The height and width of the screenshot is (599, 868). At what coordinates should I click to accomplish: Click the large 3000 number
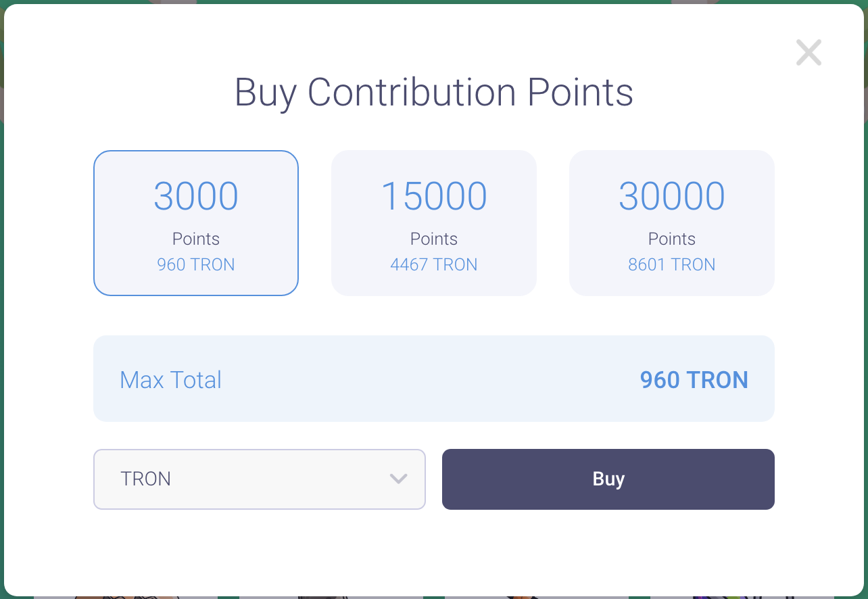tap(196, 196)
